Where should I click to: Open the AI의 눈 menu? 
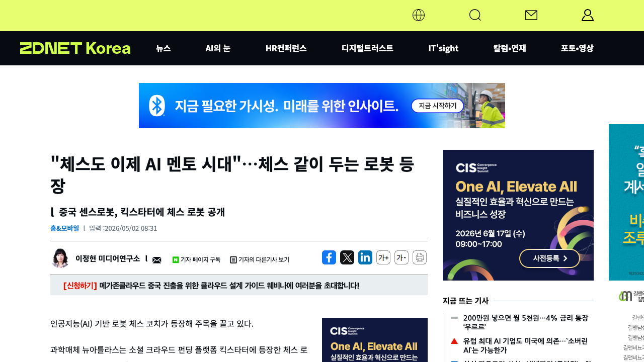click(x=218, y=48)
